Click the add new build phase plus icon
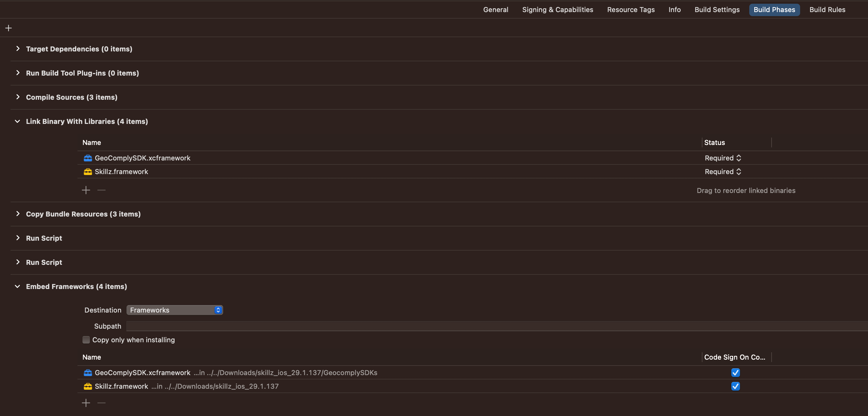Viewport: 868px width, 416px height. click(9, 28)
